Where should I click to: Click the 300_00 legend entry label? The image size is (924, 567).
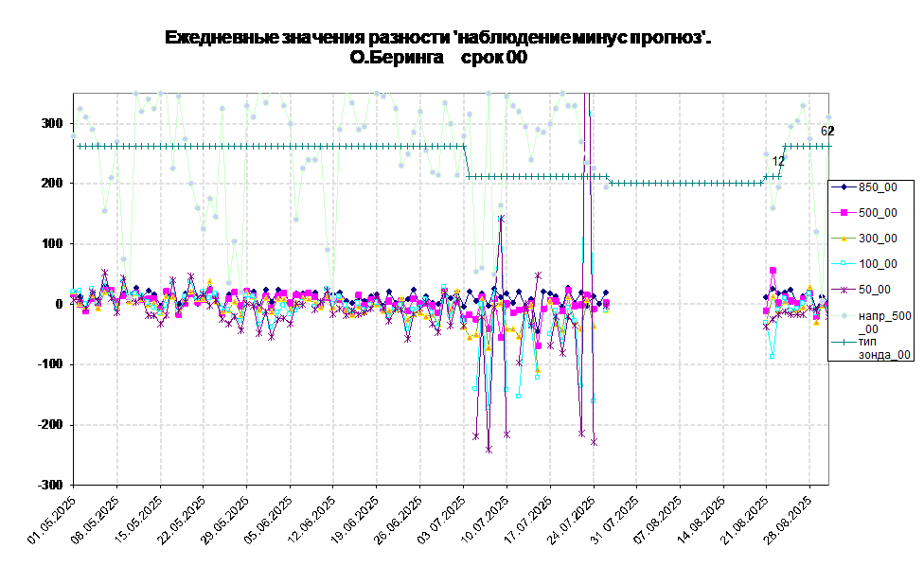pos(878,239)
